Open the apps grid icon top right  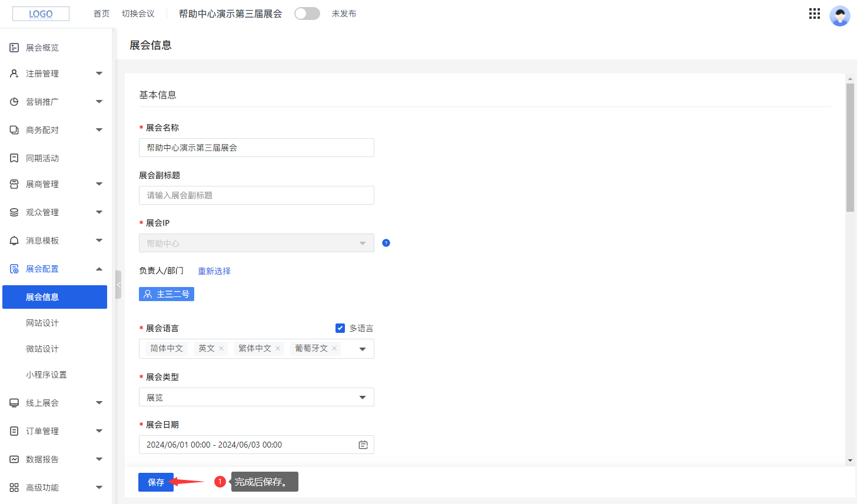[814, 13]
